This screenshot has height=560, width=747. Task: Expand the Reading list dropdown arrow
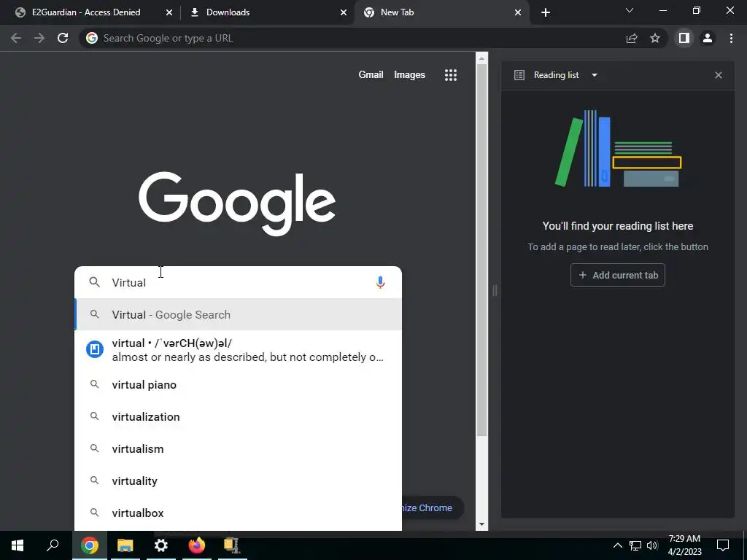(x=594, y=75)
